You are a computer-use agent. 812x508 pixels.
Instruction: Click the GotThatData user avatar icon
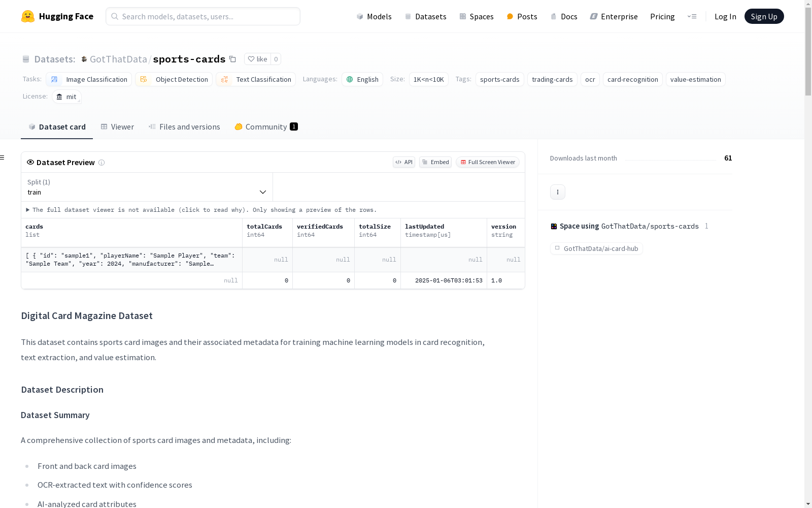coord(84,59)
